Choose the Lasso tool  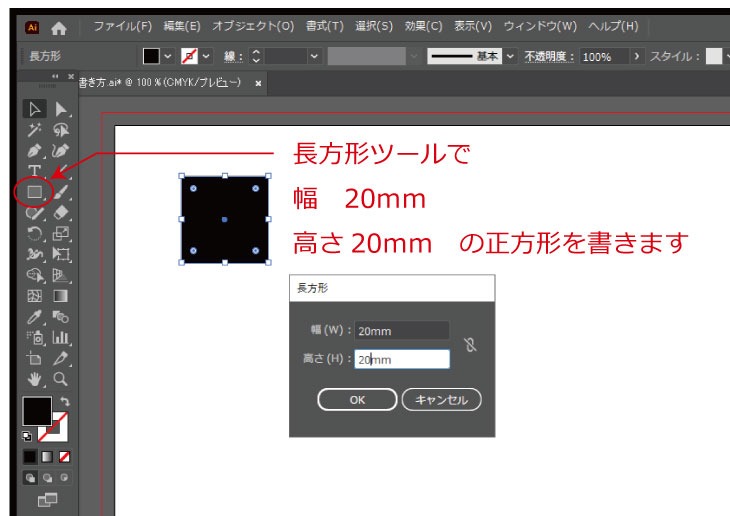61,130
